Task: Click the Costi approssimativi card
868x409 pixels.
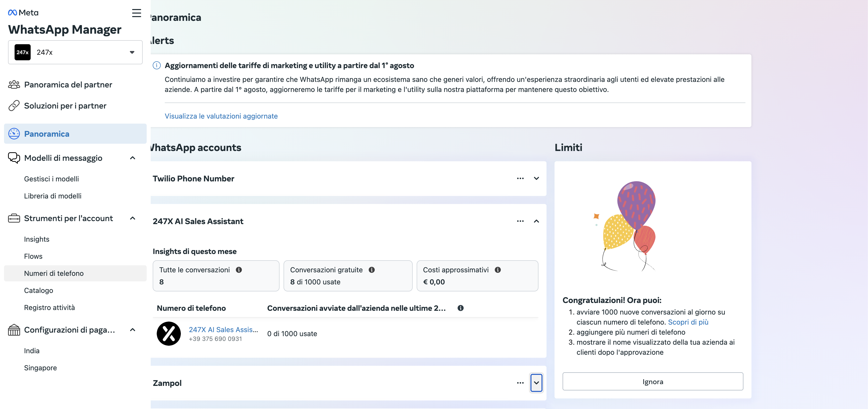Action: pyautogui.click(x=477, y=276)
